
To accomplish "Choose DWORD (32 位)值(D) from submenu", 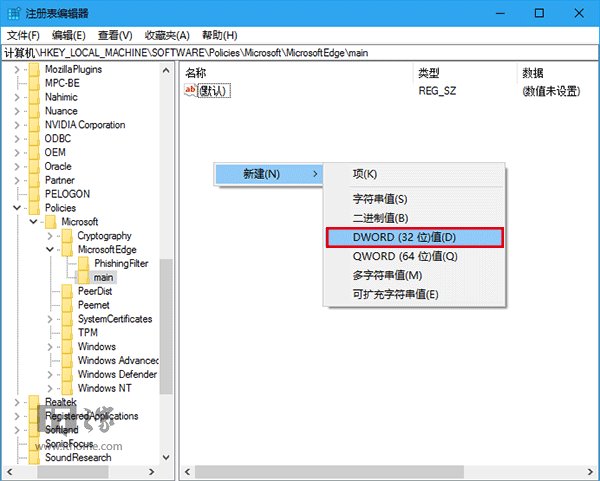I will tap(414, 238).
